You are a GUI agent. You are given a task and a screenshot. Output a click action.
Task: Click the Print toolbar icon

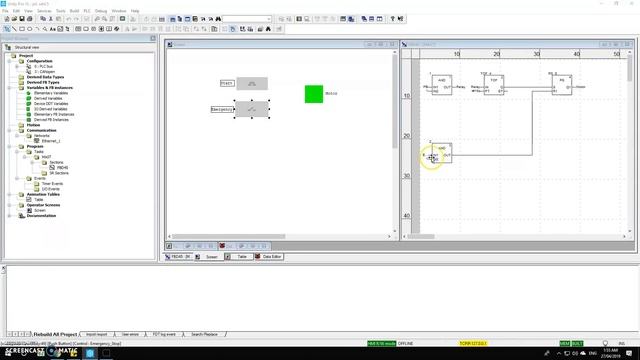[30, 19]
